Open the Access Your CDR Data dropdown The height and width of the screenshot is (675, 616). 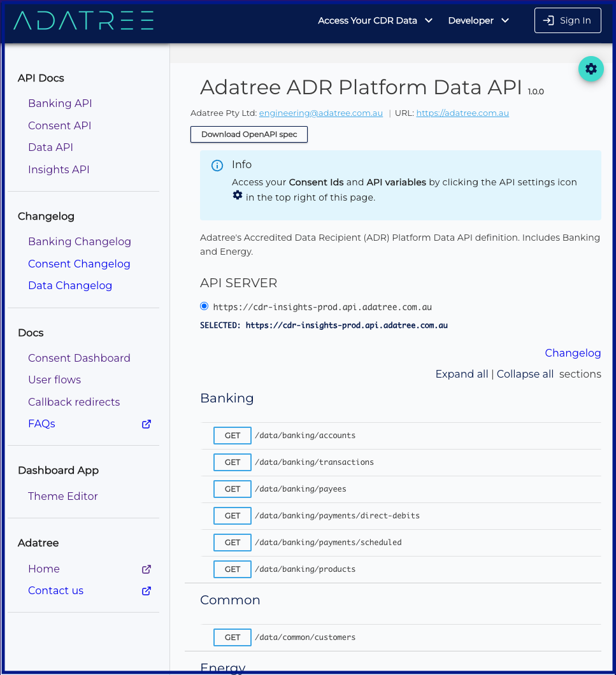[375, 20]
